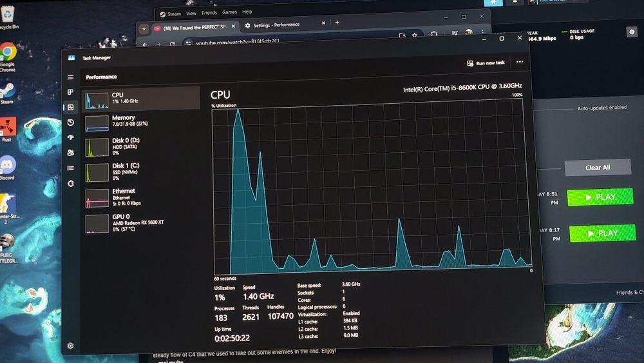Screen dimensions: 644x363
Task: Open Steam menu in Steam window
Action: (174, 14)
